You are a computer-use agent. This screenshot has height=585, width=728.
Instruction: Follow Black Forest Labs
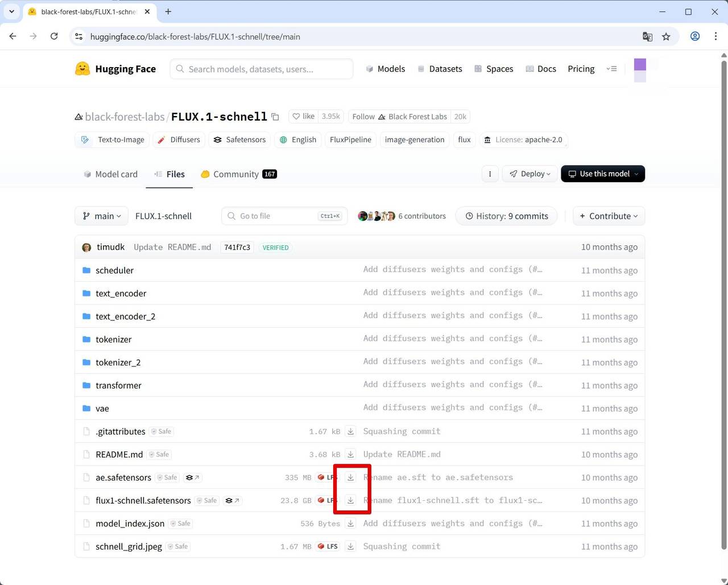[399, 117]
